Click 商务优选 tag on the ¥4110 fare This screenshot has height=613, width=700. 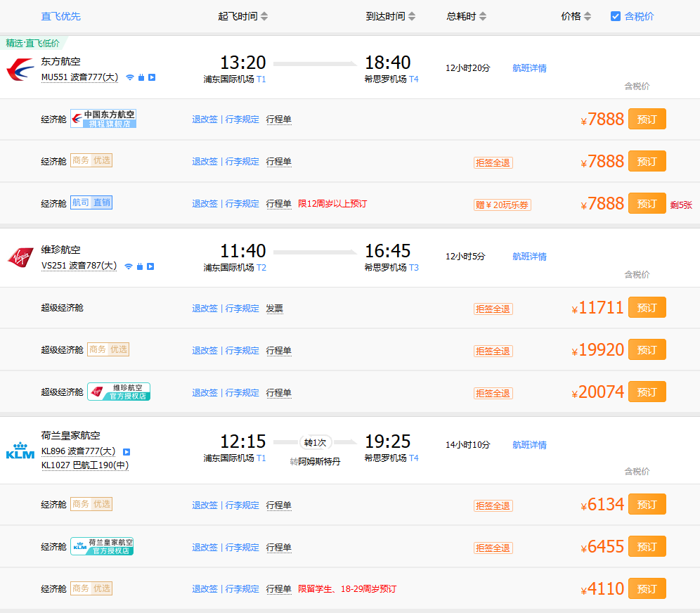(x=91, y=588)
